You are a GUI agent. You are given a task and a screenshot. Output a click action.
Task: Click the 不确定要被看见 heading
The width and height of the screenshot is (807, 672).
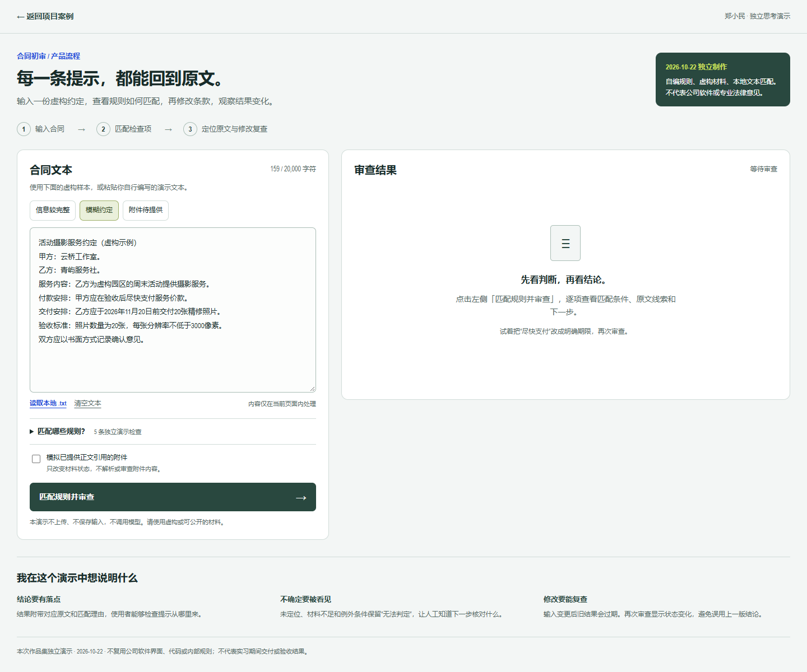tap(305, 599)
